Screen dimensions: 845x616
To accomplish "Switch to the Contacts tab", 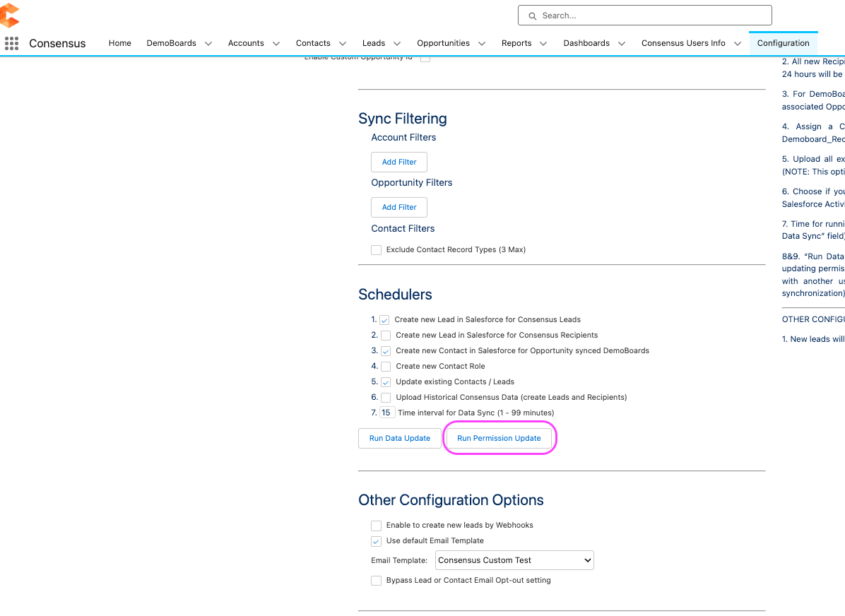I will click(313, 43).
